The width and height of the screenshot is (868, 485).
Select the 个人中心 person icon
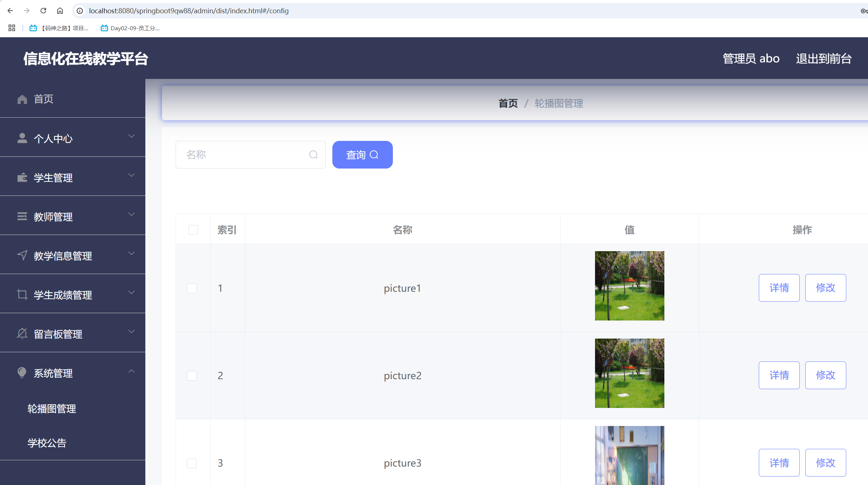tap(22, 138)
